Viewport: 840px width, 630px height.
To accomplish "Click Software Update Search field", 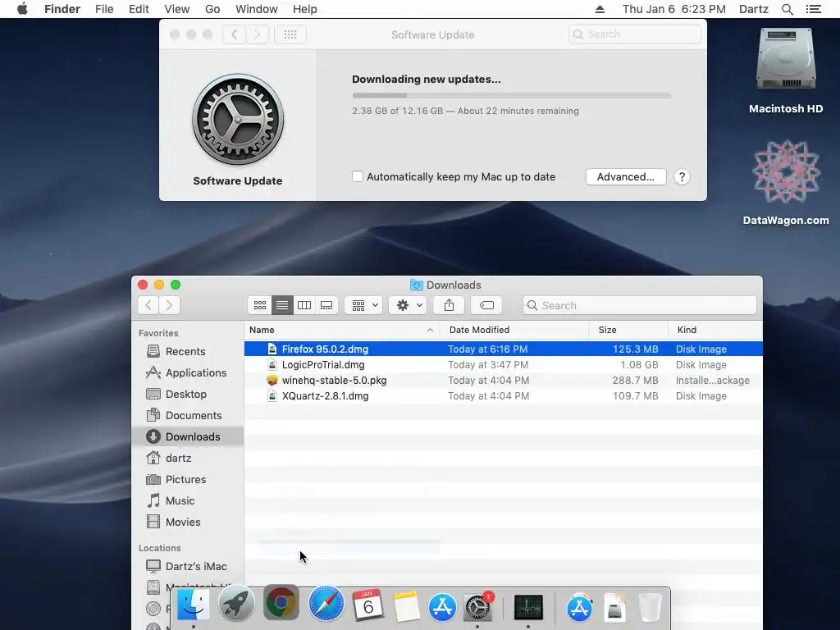I will pos(635,34).
